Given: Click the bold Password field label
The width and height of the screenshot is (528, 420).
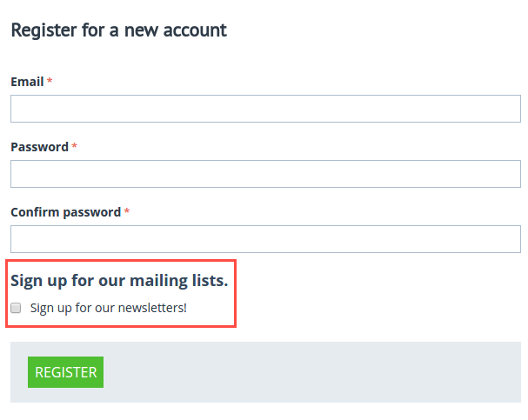Looking at the screenshot, I should pos(40,147).
